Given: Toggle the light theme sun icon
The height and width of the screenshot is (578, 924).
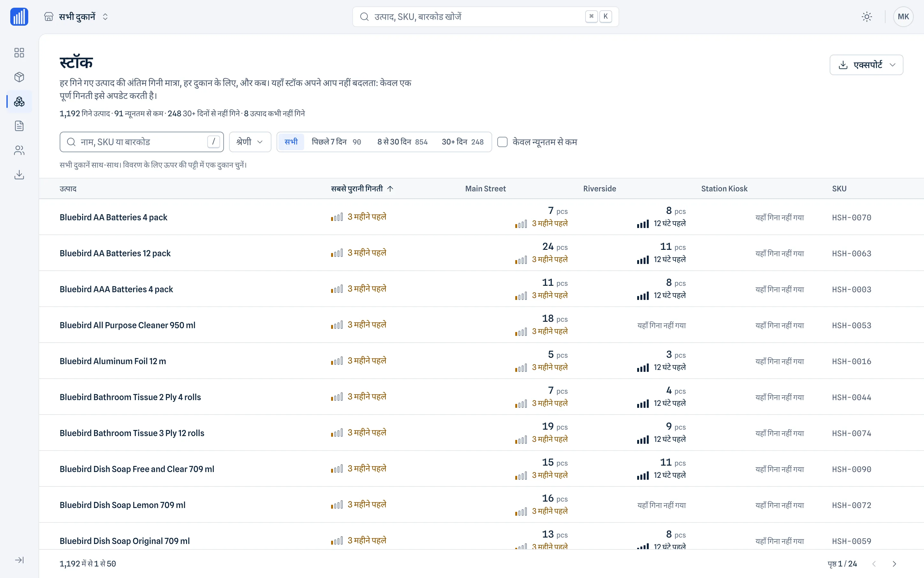Looking at the screenshot, I should [x=867, y=17].
